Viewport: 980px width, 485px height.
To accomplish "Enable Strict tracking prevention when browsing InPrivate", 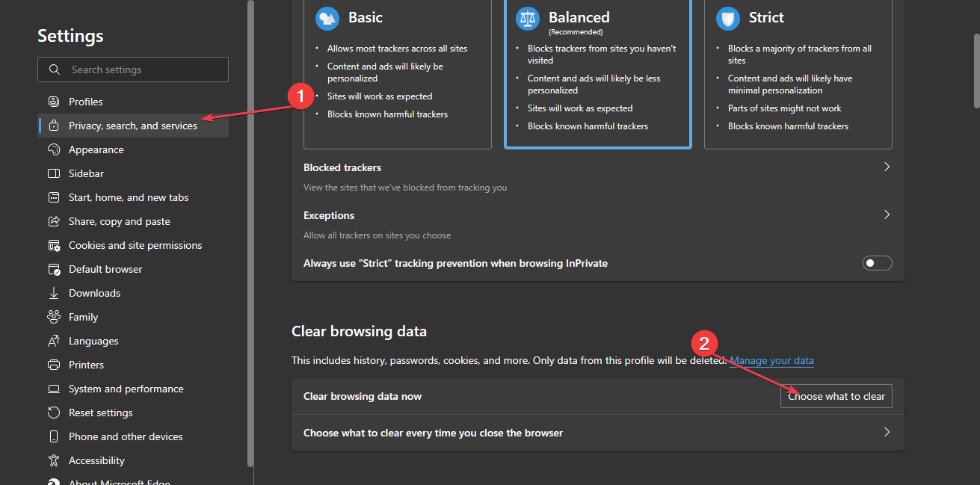I will coord(877,262).
